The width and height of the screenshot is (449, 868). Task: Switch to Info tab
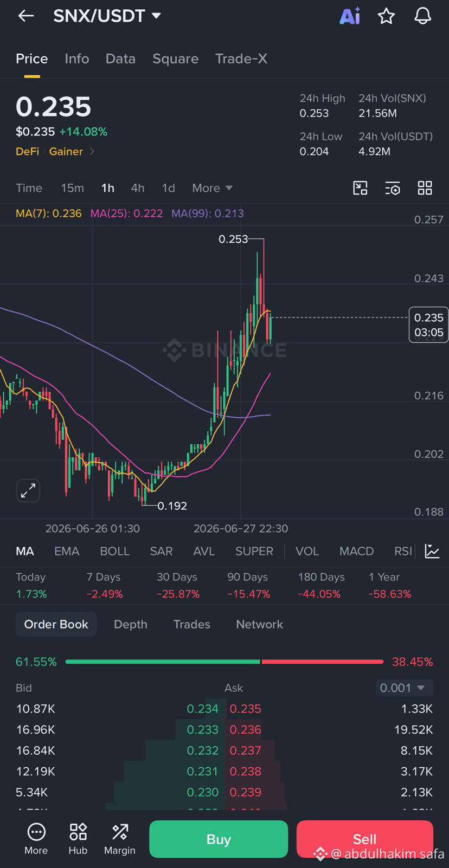click(x=77, y=59)
